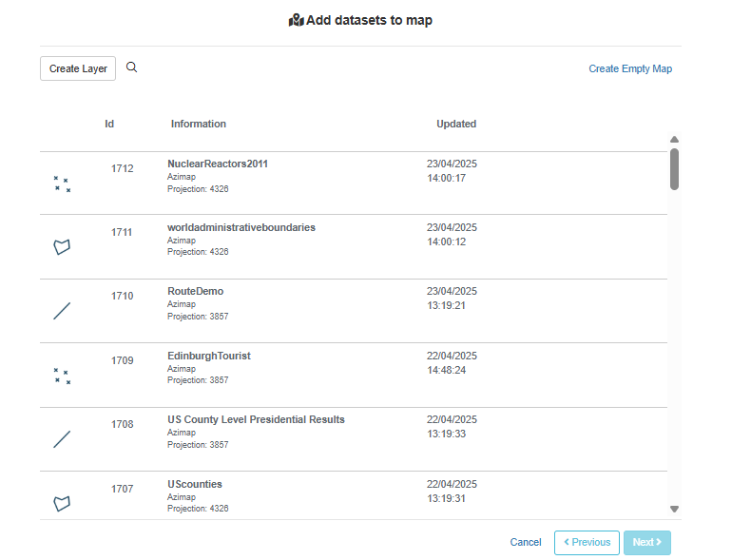Viewport: 751px width, 560px height.
Task: Click the scrollbar down arrow
Action: tap(674, 510)
